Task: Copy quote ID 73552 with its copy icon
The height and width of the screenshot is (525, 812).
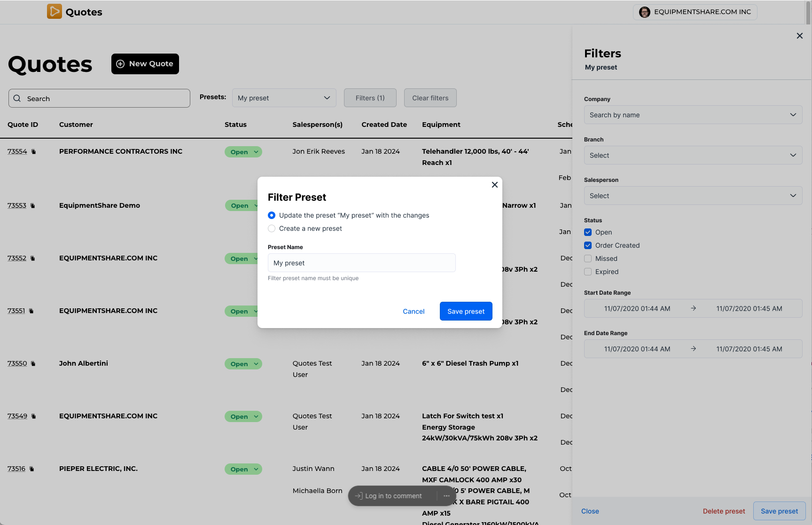Action: (x=33, y=258)
